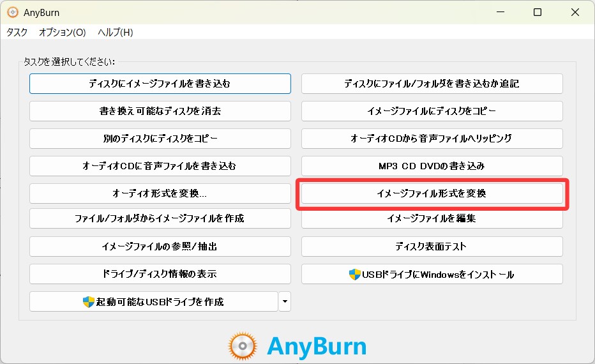This screenshot has height=364, width=595.
Task: Click 起動可能なUSBドライブを作成 button
Action: pyautogui.click(x=154, y=301)
